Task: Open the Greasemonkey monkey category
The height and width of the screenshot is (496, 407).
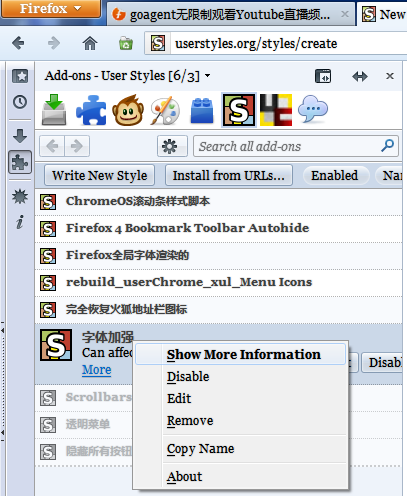Action: pyautogui.click(x=128, y=110)
